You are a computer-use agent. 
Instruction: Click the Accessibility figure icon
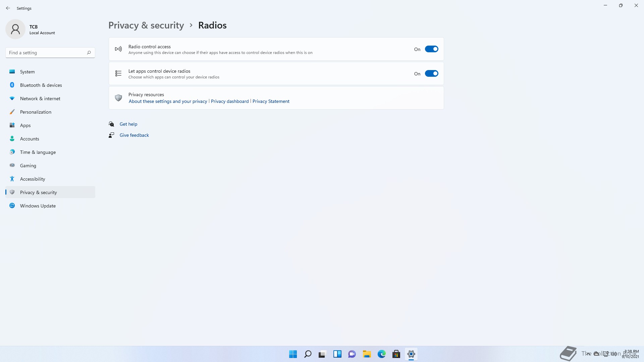12,179
